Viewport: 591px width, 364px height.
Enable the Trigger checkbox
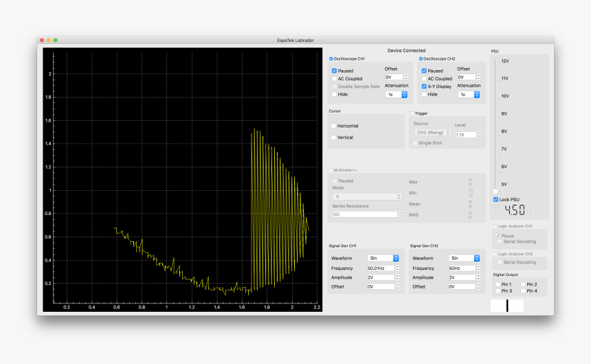coord(412,113)
